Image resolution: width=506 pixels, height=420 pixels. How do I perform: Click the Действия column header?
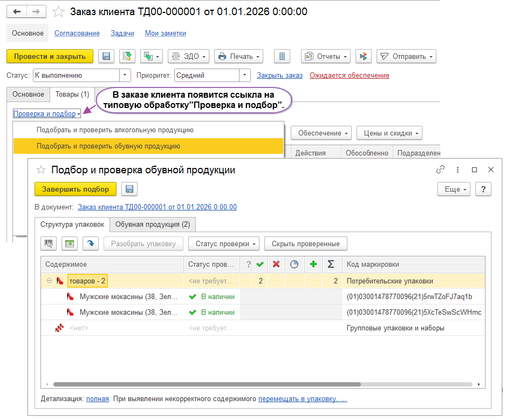[316, 153]
